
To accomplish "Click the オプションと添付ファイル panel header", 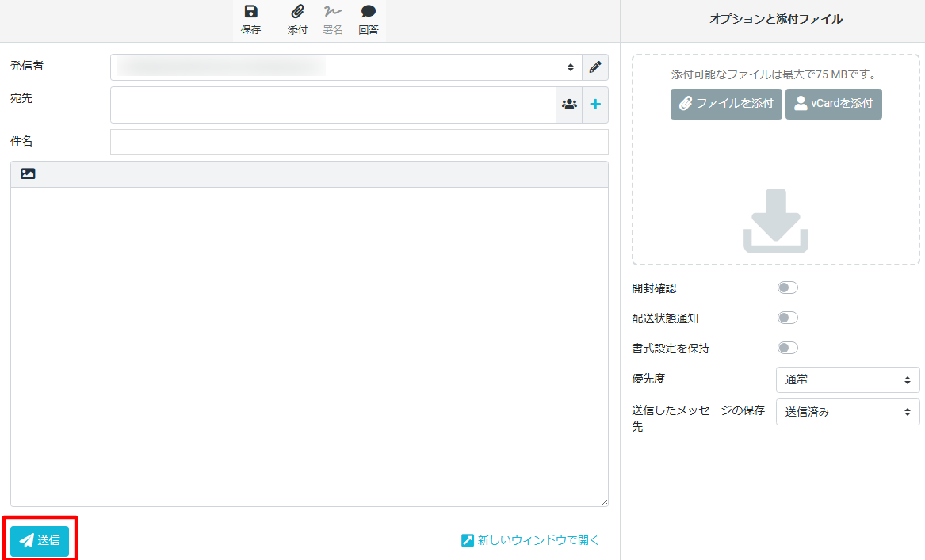I will coord(776,19).
